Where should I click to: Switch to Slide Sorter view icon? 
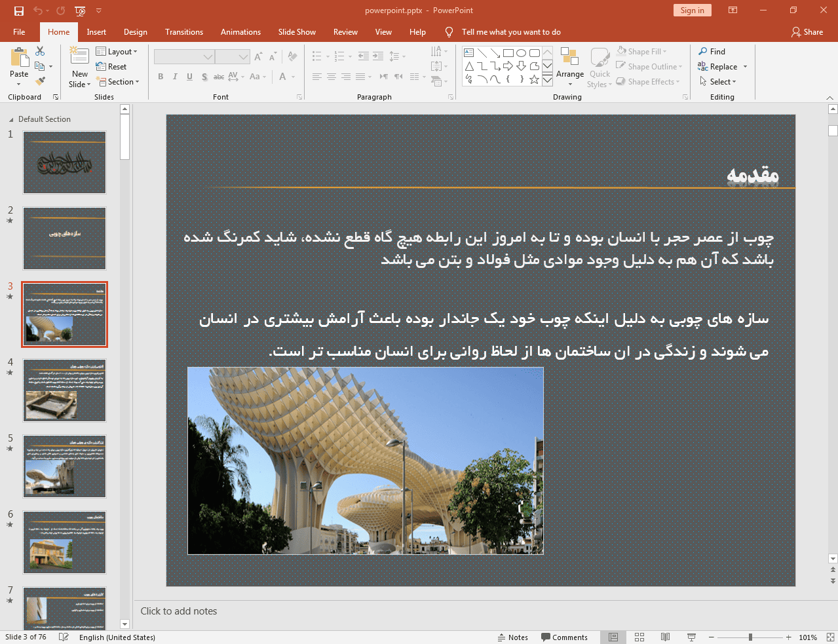coord(639,637)
